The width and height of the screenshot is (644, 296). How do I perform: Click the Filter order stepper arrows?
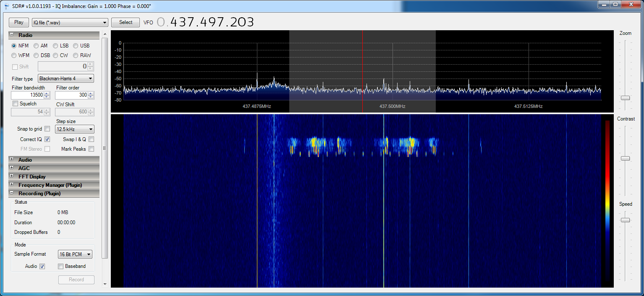(x=91, y=95)
